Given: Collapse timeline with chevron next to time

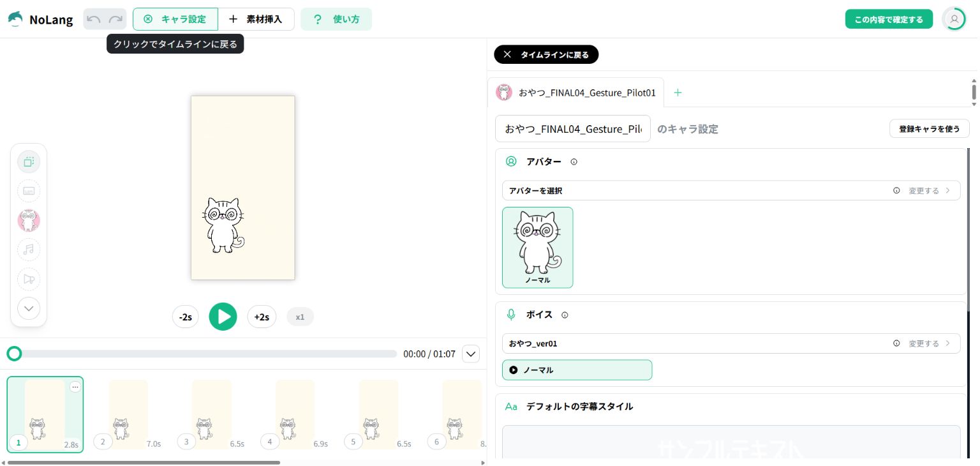Looking at the screenshot, I should (x=470, y=354).
